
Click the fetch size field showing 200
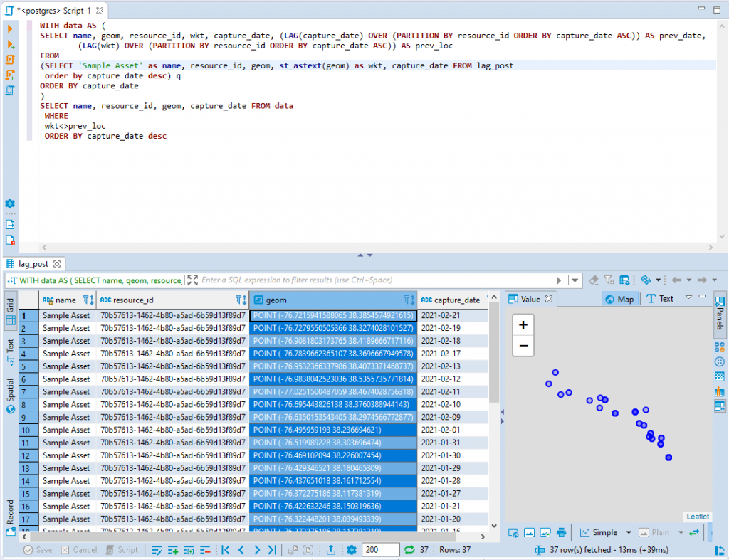(x=380, y=550)
